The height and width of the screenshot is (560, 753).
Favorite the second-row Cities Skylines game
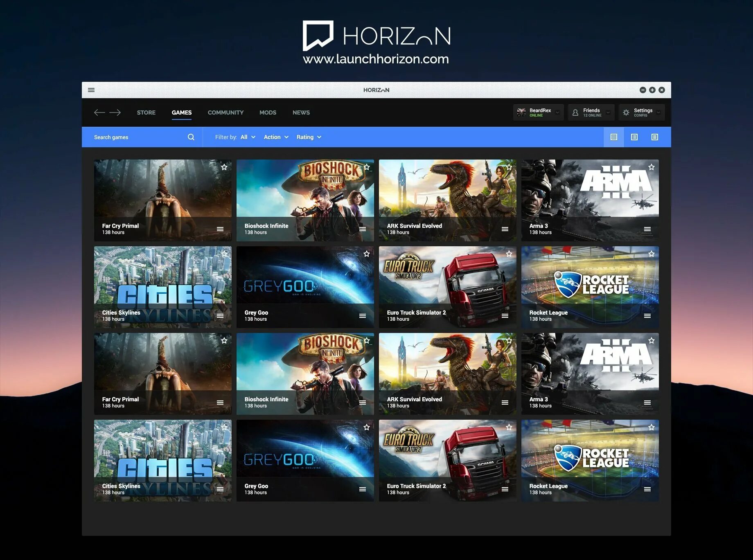point(224,254)
